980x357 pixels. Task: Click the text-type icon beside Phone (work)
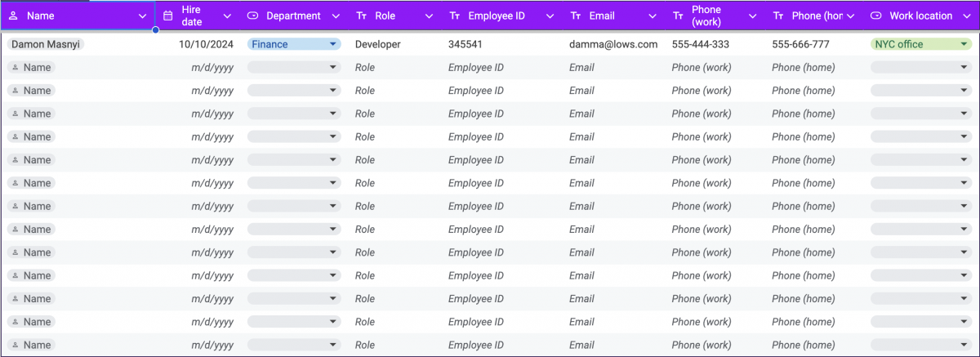[x=678, y=16]
